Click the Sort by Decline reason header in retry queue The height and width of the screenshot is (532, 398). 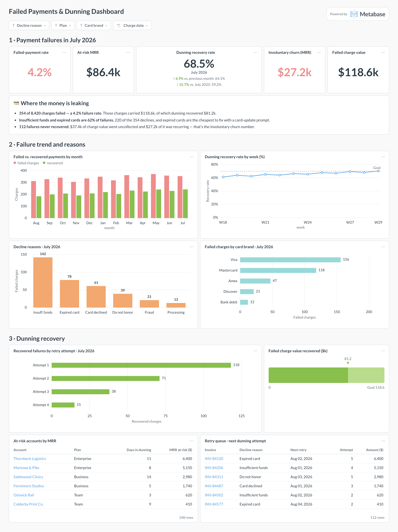point(251,450)
